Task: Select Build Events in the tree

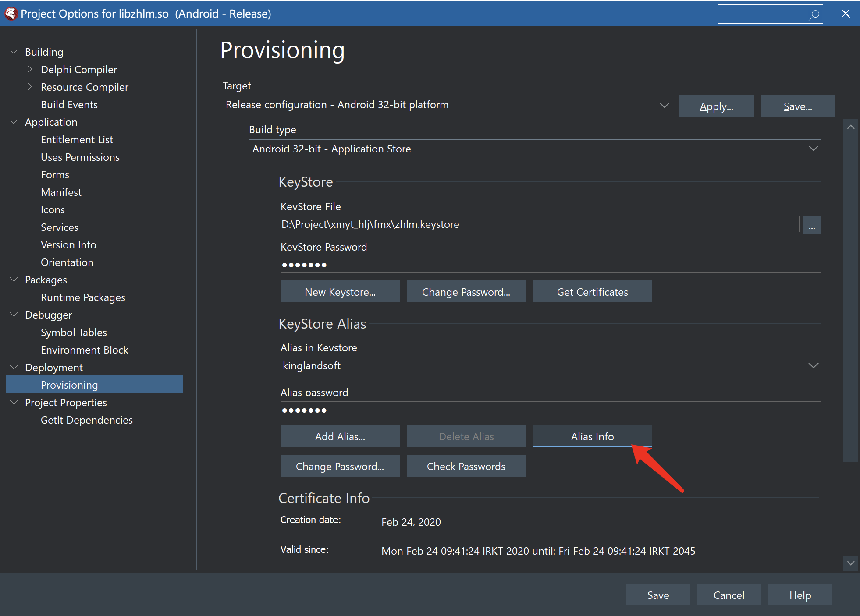Action: click(69, 105)
